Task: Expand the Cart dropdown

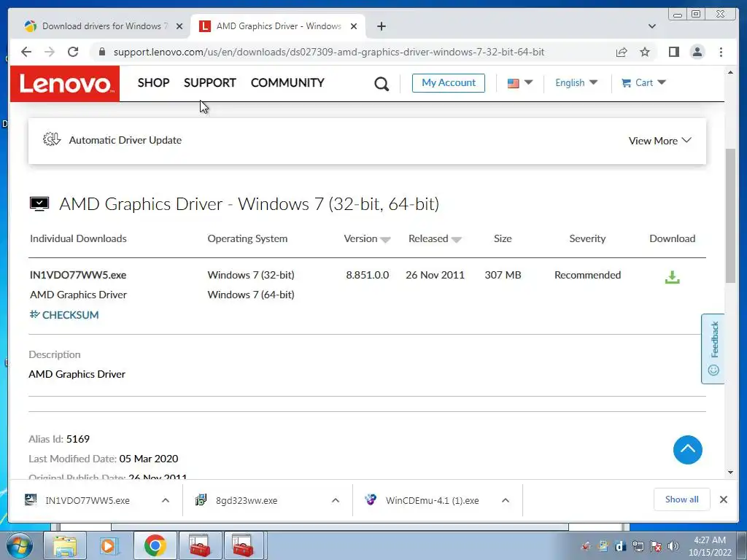Action: pyautogui.click(x=643, y=83)
